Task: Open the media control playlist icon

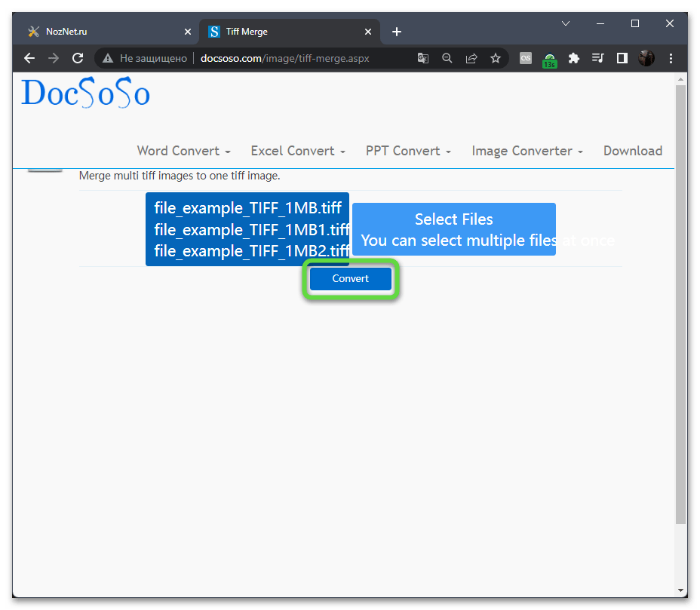Action: (597, 59)
